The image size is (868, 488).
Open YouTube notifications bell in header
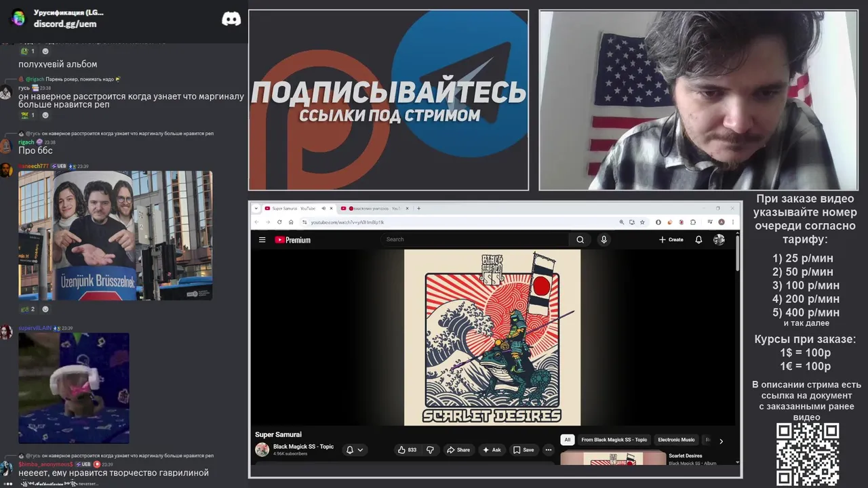click(x=698, y=239)
